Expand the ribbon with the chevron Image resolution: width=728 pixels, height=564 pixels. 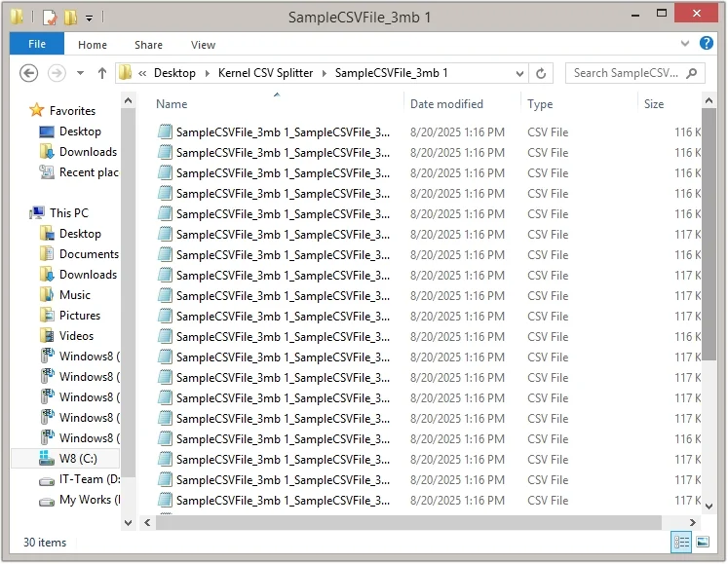click(x=688, y=44)
